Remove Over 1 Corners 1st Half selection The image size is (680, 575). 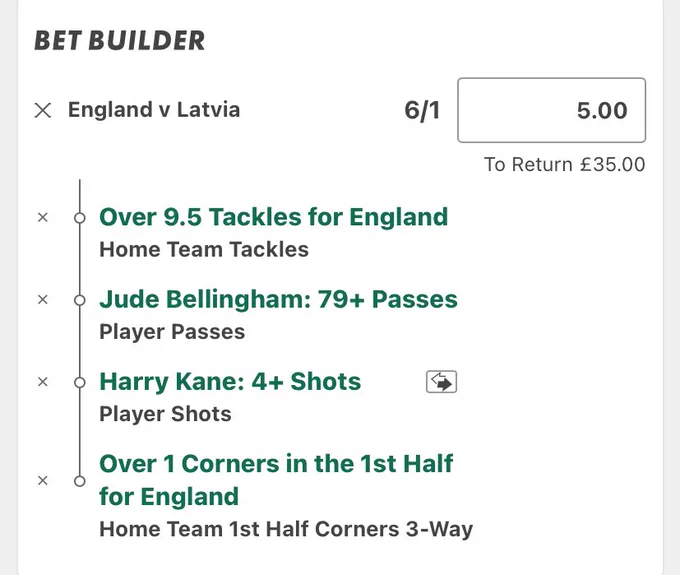[42, 480]
